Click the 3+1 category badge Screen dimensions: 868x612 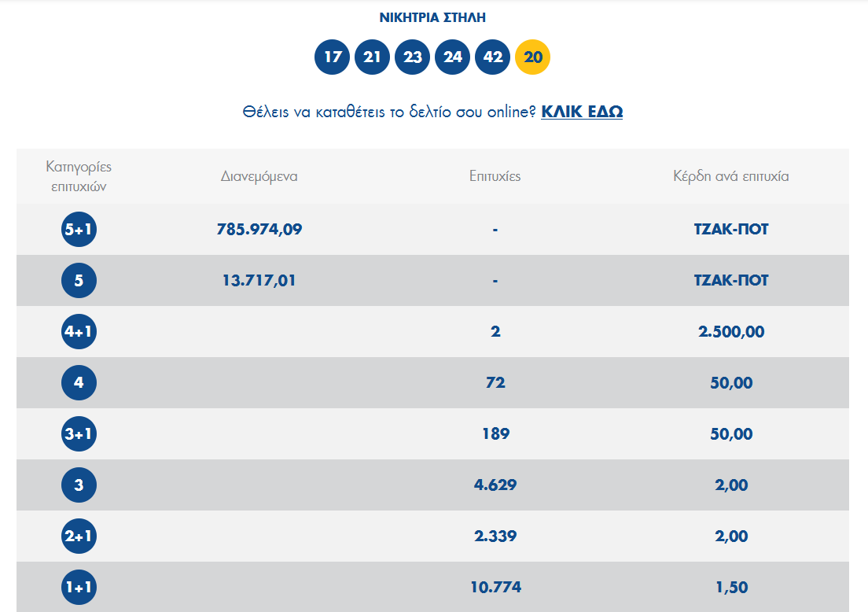coord(79,434)
